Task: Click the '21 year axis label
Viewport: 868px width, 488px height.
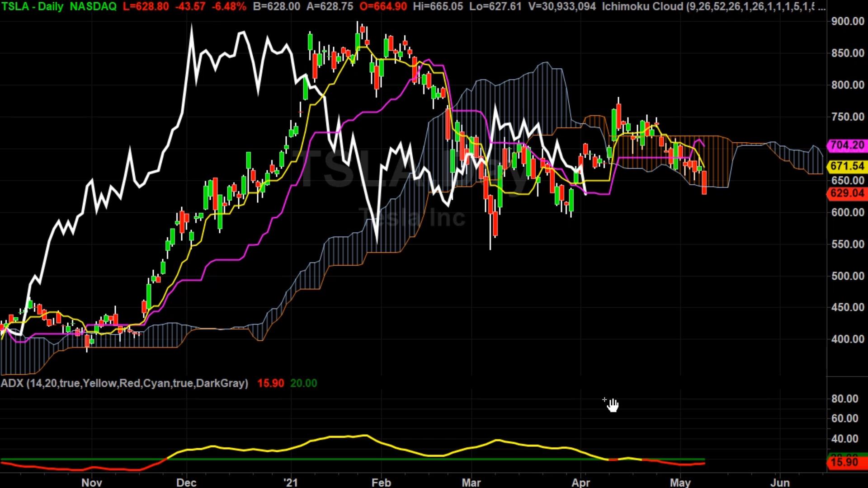Action: (291, 483)
